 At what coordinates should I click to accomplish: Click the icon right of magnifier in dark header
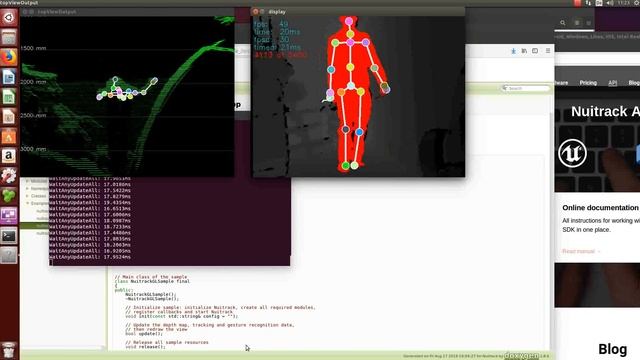click(577, 23)
